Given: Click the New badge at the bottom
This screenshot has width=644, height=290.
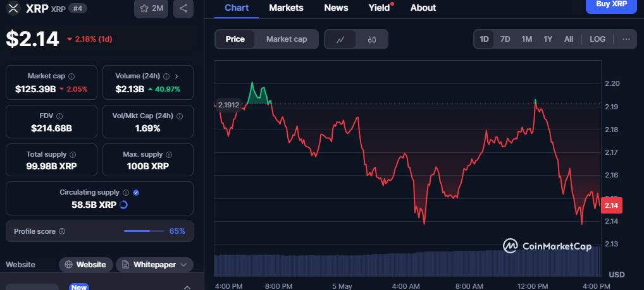Looking at the screenshot, I should [79, 287].
